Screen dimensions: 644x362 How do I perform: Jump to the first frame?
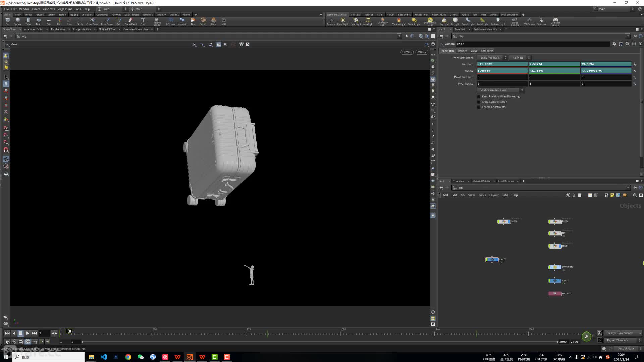pyautogui.click(x=7, y=333)
